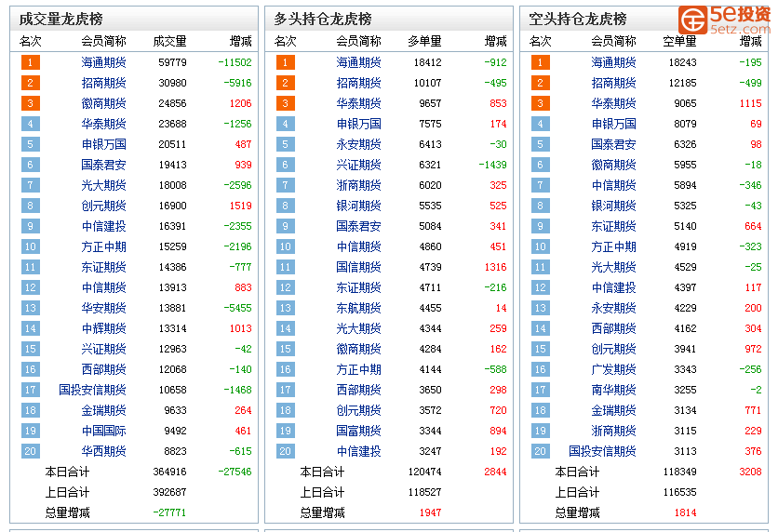Select the long total 120474
The width and height of the screenshot is (778, 532).
click(424, 472)
